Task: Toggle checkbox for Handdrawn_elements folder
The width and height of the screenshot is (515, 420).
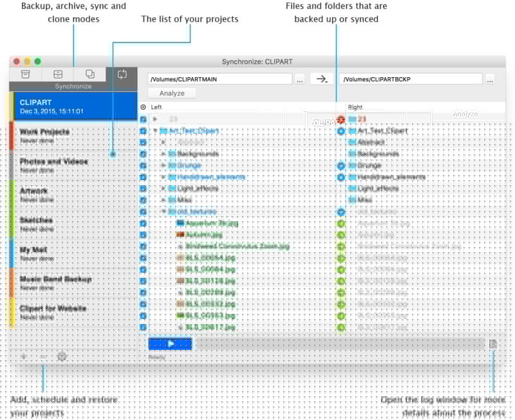Action: tap(143, 177)
